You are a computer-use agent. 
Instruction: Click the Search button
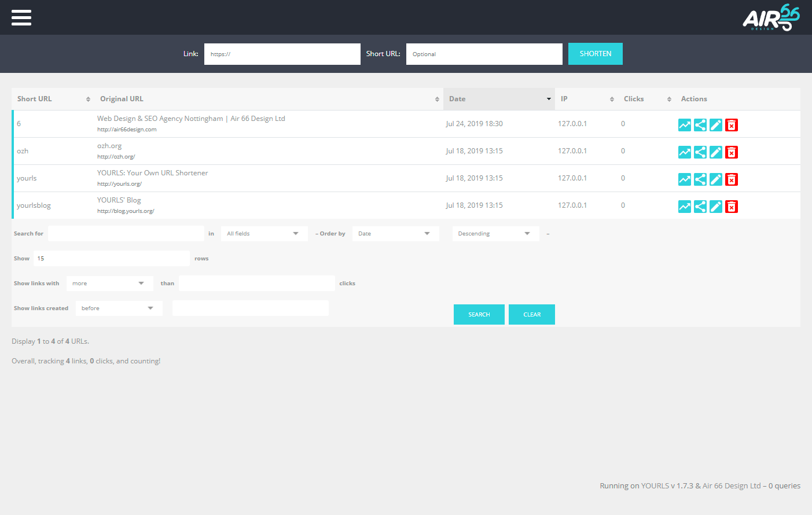[479, 315]
